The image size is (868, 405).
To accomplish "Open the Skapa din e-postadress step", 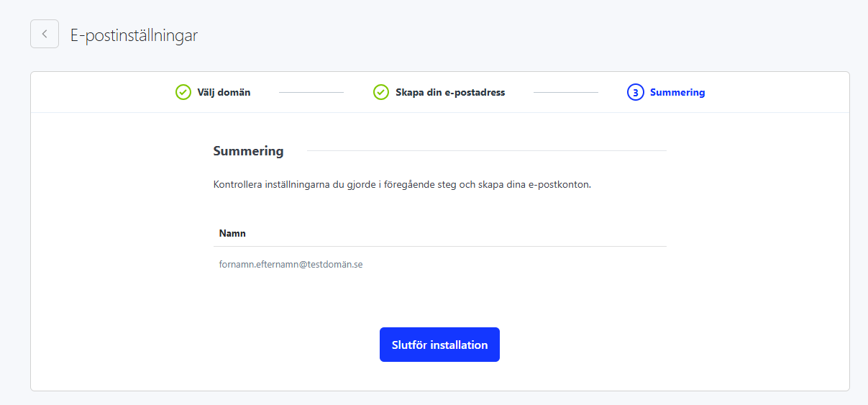I will tap(449, 92).
